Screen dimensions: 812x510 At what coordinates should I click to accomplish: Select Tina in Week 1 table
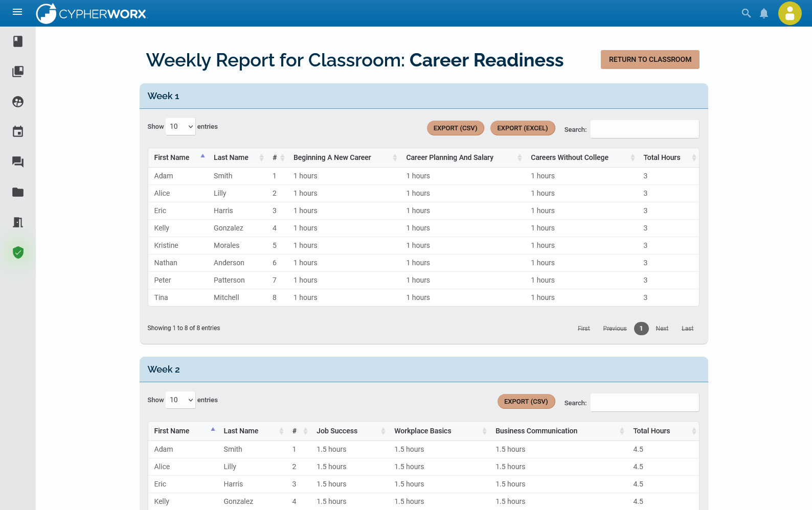point(161,297)
